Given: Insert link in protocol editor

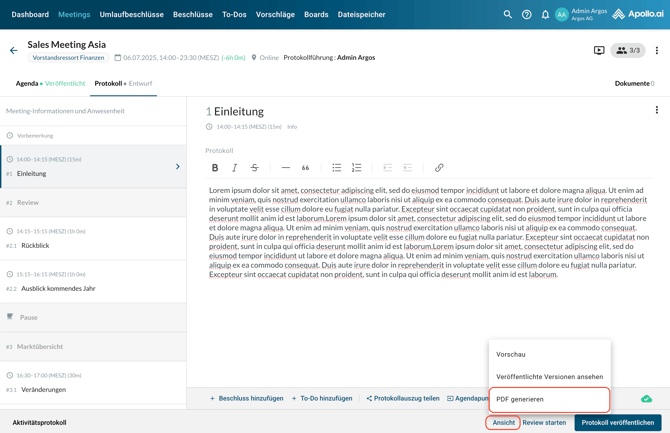Looking at the screenshot, I should pyautogui.click(x=439, y=168).
